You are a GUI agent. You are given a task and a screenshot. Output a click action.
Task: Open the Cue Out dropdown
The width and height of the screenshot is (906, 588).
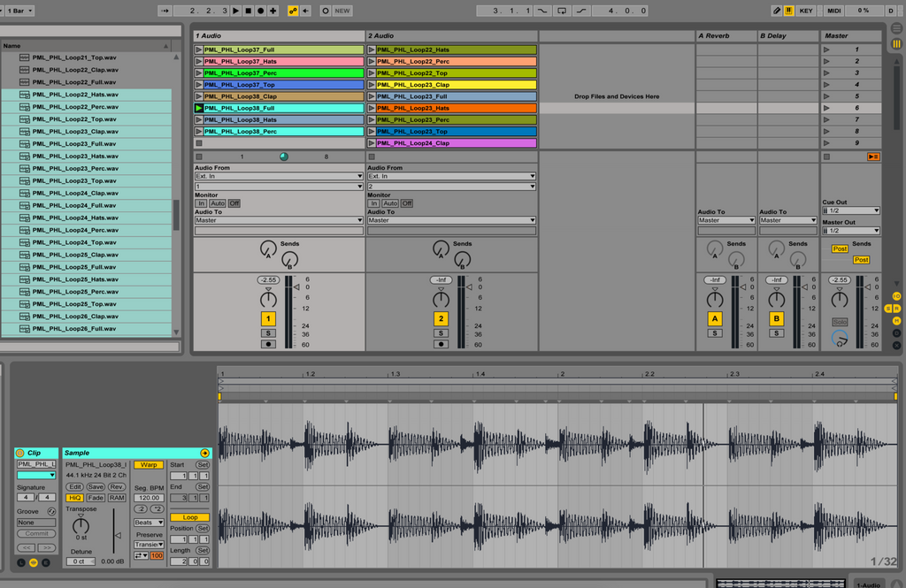850,210
